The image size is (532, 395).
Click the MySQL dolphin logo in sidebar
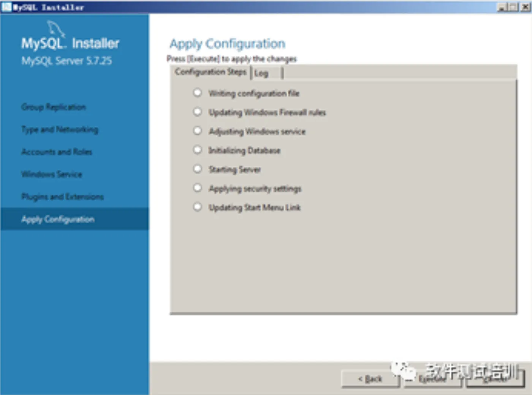(x=55, y=29)
